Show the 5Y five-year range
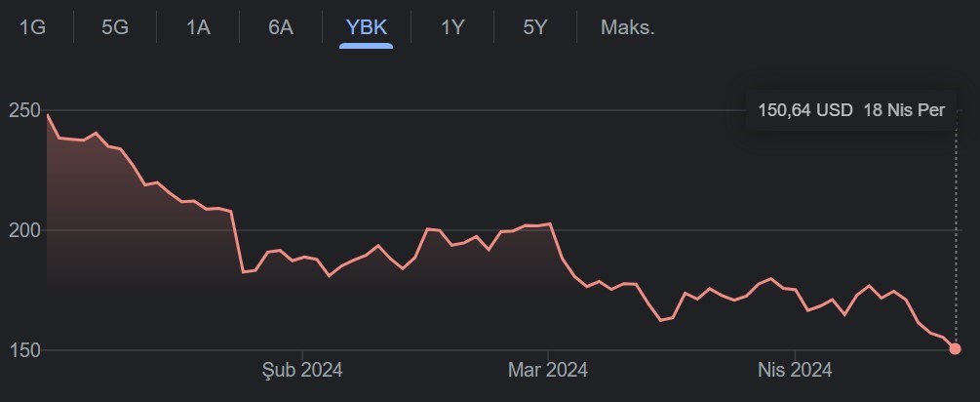The width and height of the screenshot is (980, 402). point(535,27)
